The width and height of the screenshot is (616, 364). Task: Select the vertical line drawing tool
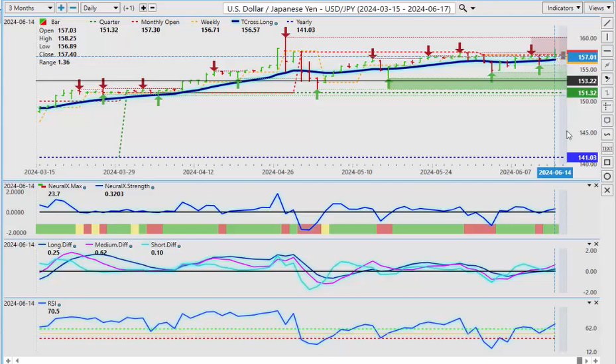607,37
